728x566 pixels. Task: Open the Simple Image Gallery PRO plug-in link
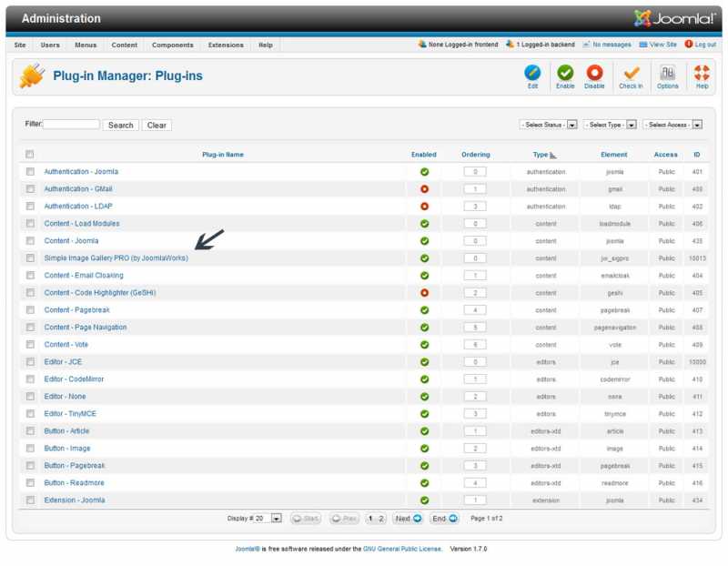tap(116, 258)
